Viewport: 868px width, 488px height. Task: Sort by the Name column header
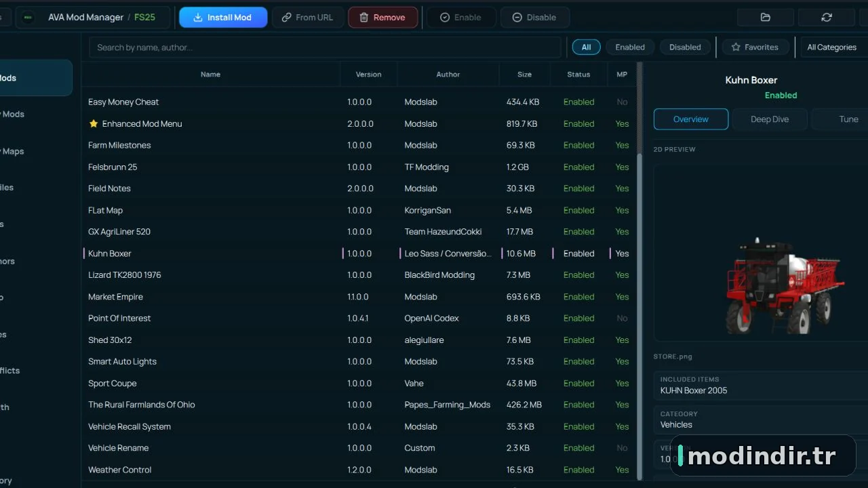[210, 75]
